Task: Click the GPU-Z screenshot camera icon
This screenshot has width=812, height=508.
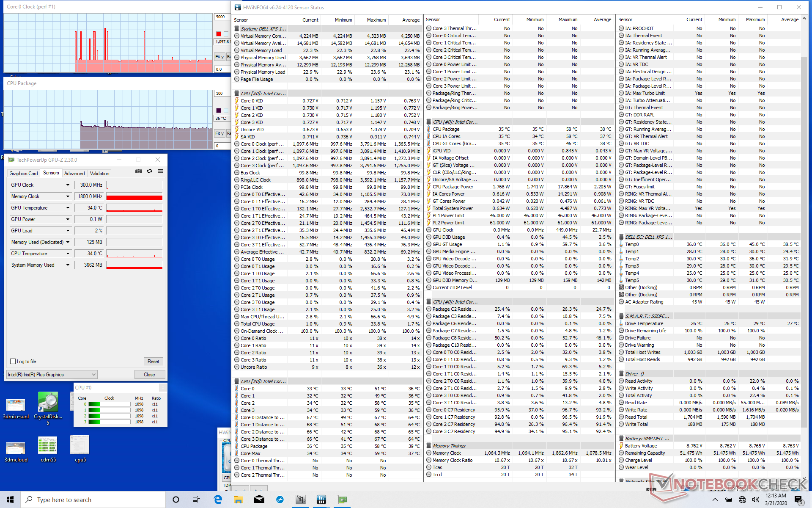Action: tap(138, 171)
